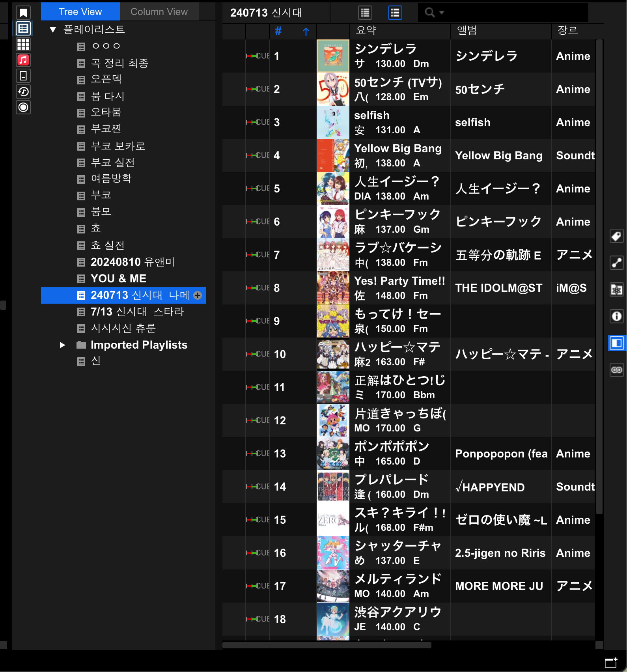Expand the Imported Playlists folder
Screen dimensions: 627x672
tap(62, 345)
